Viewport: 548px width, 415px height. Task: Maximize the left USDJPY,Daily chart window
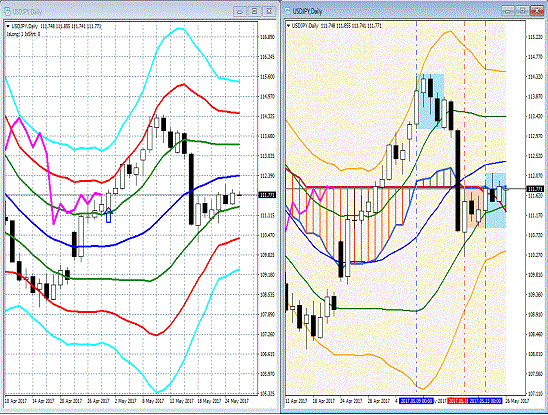(x=254, y=12)
